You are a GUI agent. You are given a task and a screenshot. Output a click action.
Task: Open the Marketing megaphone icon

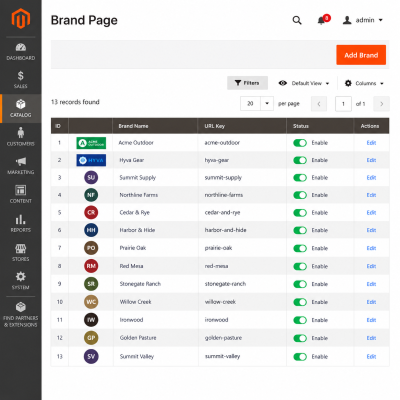pos(21,162)
